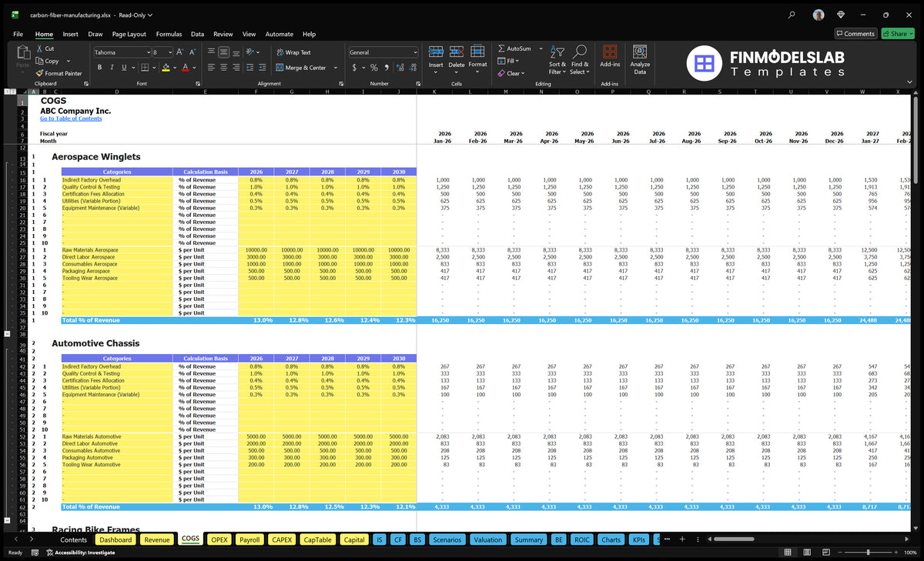
Task: Click the AutoSum sigma icon
Action: coord(501,48)
